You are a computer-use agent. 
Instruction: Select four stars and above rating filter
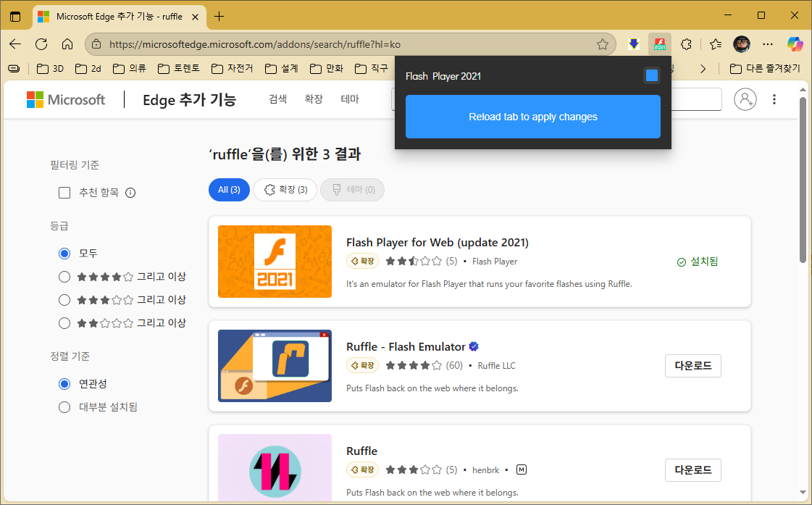click(x=64, y=277)
